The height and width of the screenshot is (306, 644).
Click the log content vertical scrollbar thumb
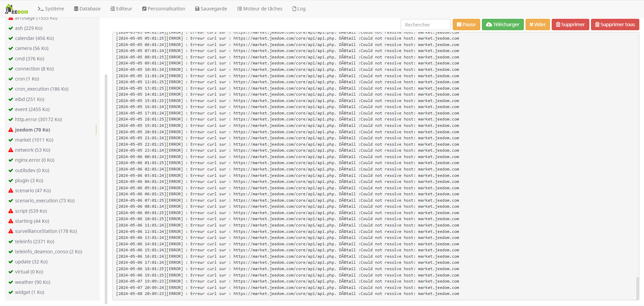pyautogui.click(x=637, y=288)
